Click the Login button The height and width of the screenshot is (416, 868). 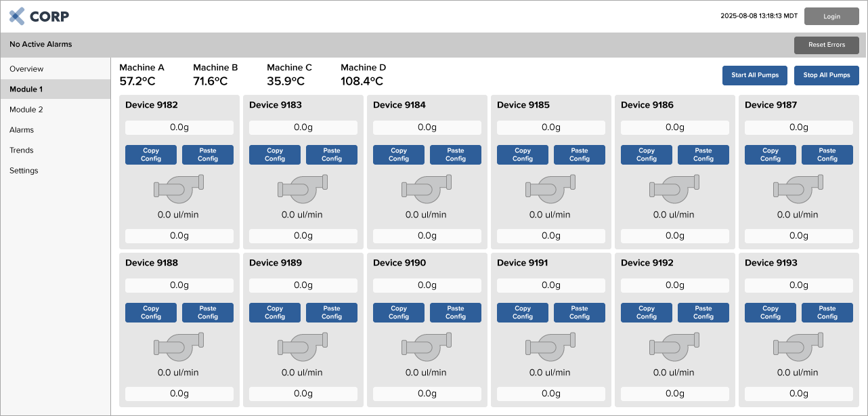pos(831,16)
